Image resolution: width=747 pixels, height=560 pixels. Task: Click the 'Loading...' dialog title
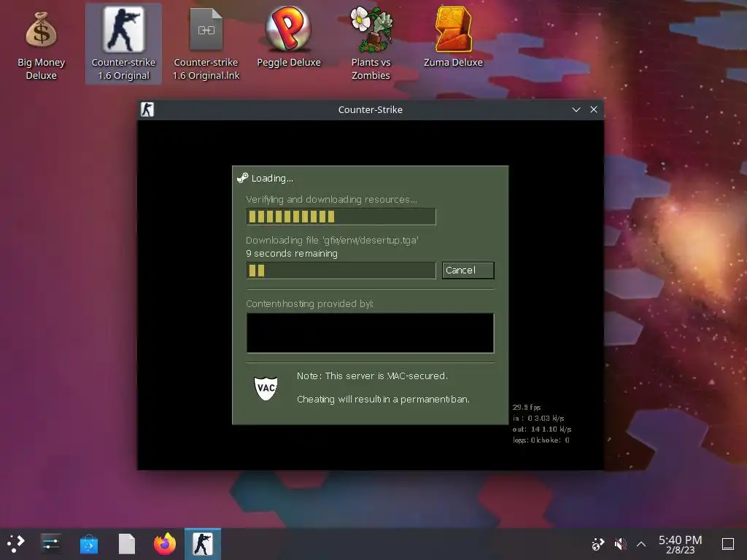pos(272,178)
